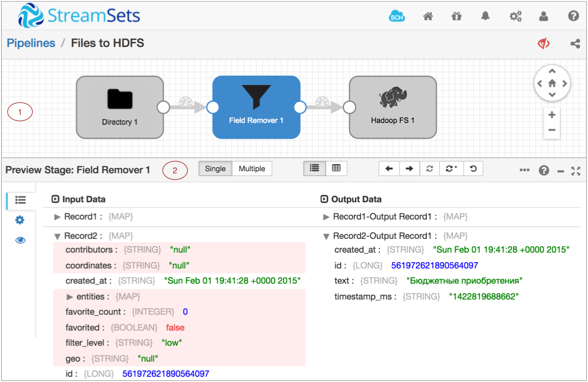Open the records list side tab
Viewport: 588px width, 382px height.
20,200
